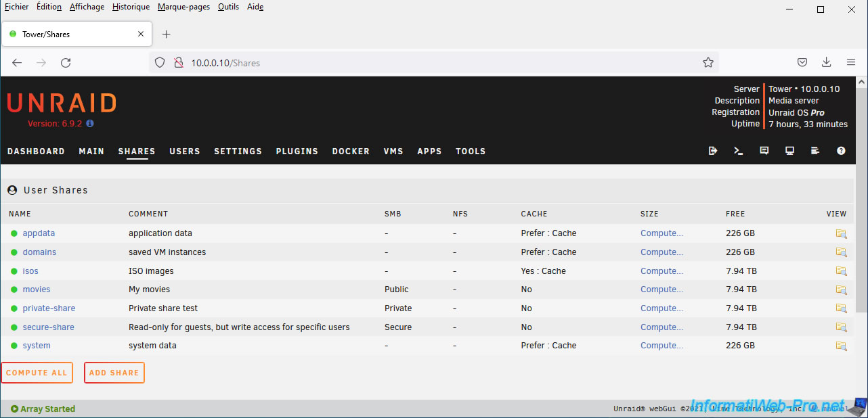Click the Logout icon in Unraid header
Viewport: 868px width, 418px height.
[x=713, y=151]
